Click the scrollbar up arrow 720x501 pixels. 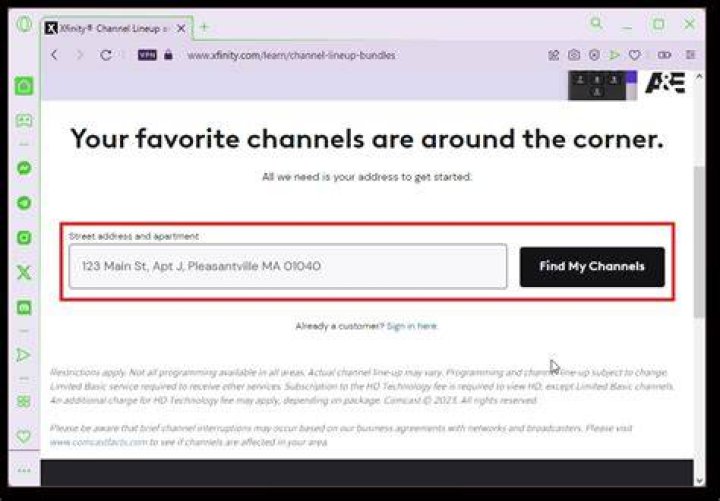point(699,76)
